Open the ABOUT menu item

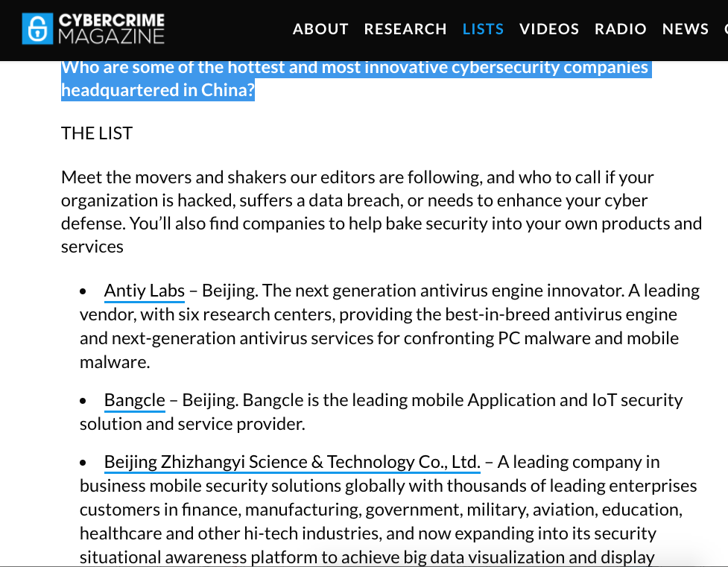click(320, 29)
